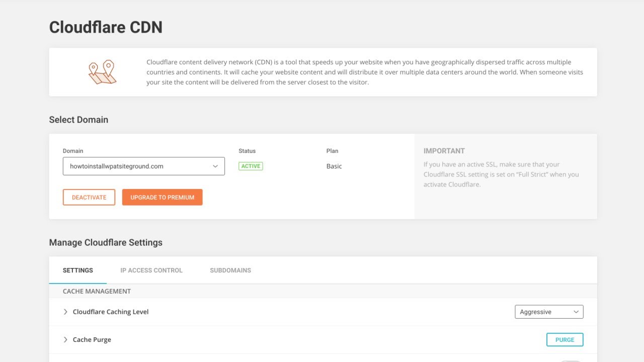
Task: Open the IP Access Control tab
Action: (x=151, y=270)
